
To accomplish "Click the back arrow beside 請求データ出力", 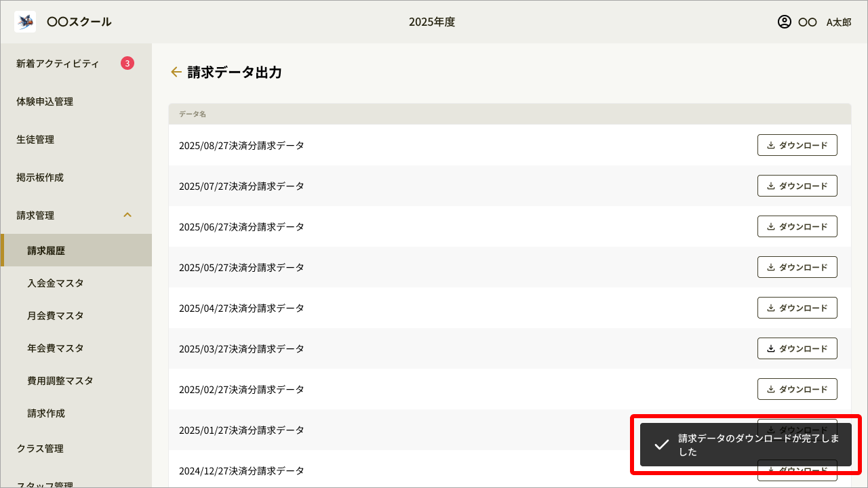I will [176, 72].
